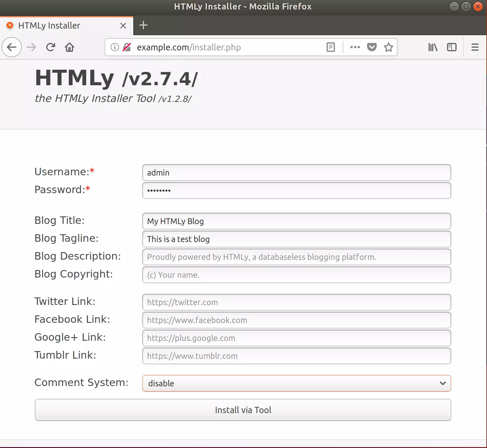
Task: Save page to Pocket
Action: tap(372, 47)
